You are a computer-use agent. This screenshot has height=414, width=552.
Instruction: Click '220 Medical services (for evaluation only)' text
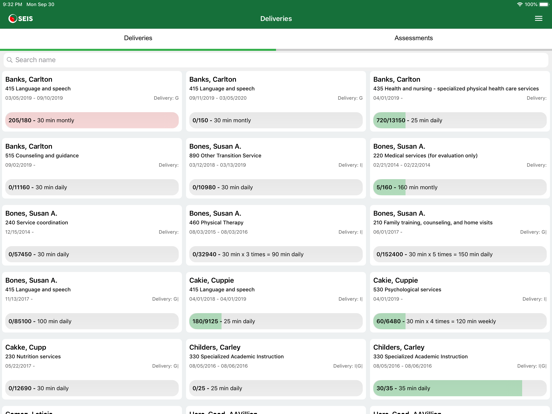point(425,156)
